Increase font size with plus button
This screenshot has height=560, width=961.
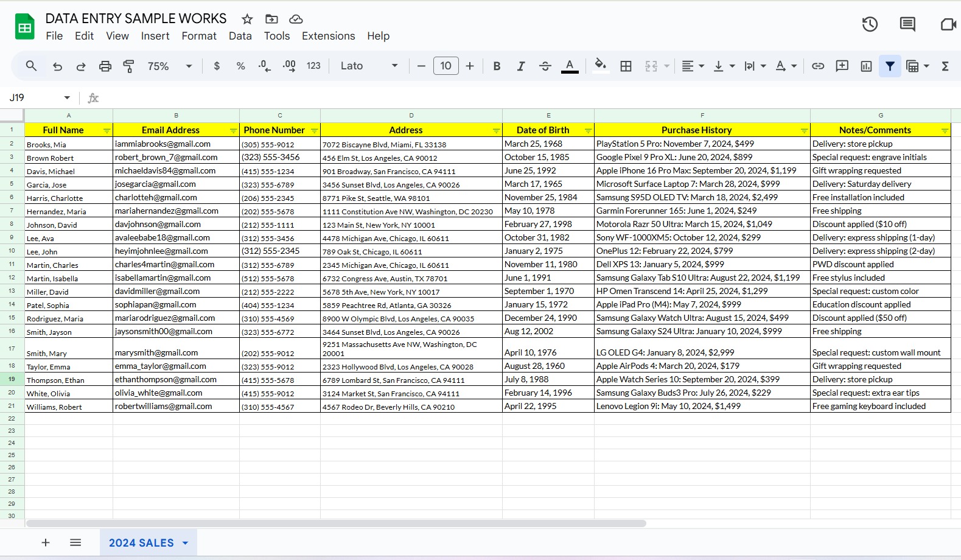[470, 66]
